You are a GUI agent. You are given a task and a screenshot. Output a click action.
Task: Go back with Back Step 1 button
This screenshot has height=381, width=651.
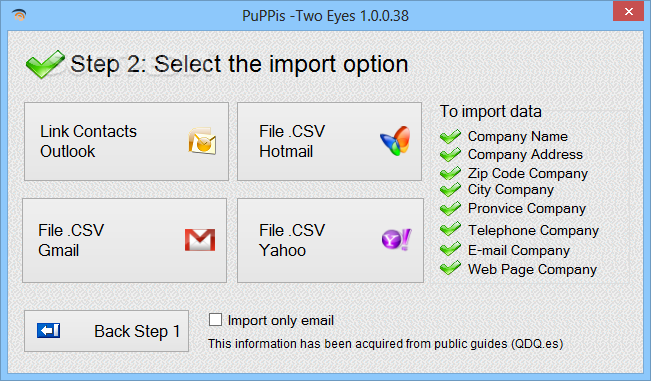106,331
